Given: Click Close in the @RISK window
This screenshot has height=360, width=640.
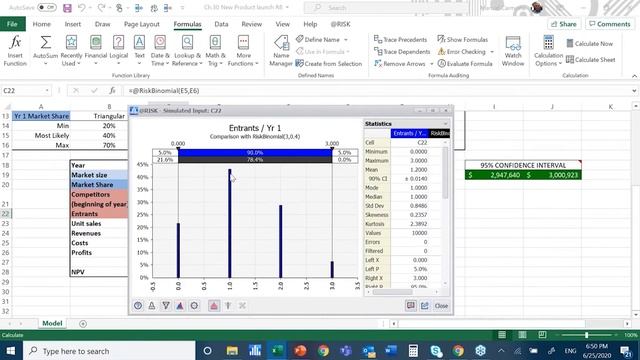Looking at the screenshot, I should [x=441, y=306].
